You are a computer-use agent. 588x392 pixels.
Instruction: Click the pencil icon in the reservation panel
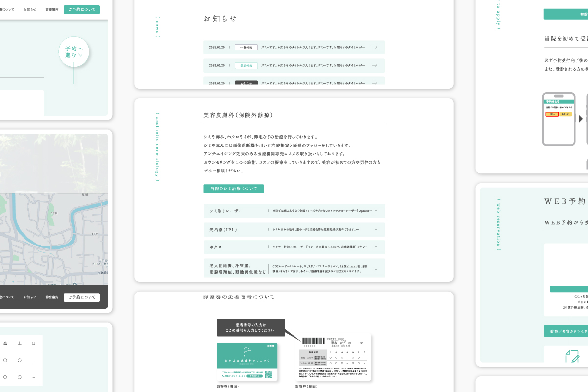click(x=572, y=356)
